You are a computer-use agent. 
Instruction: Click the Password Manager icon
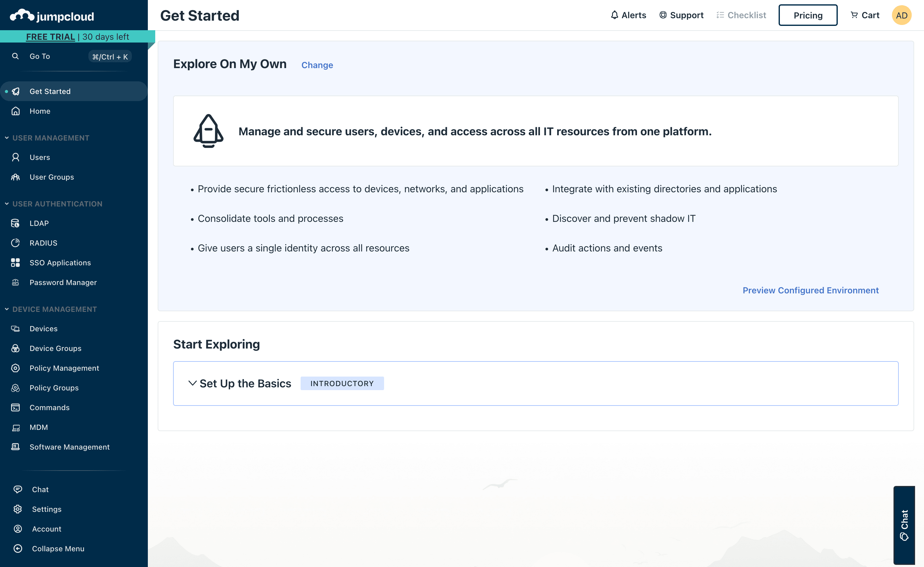point(15,283)
